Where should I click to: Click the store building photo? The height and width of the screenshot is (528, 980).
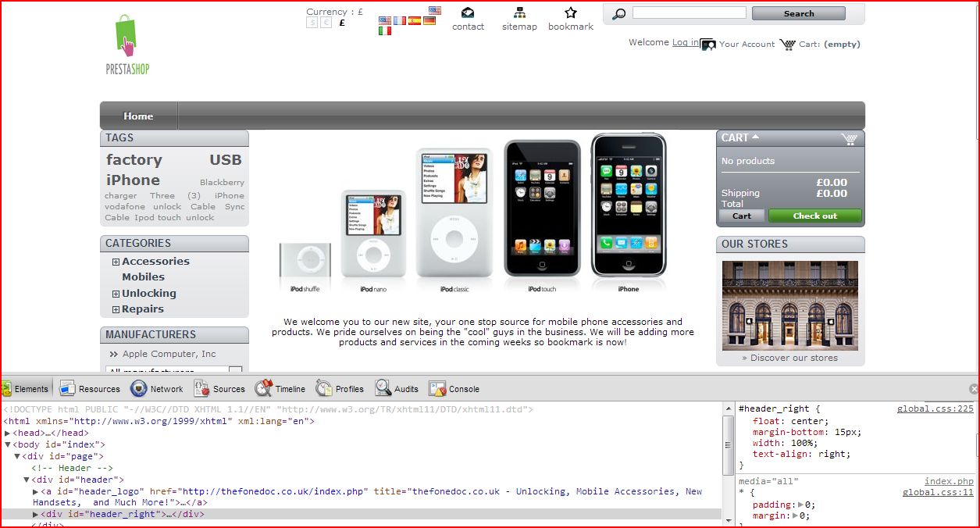coord(790,305)
